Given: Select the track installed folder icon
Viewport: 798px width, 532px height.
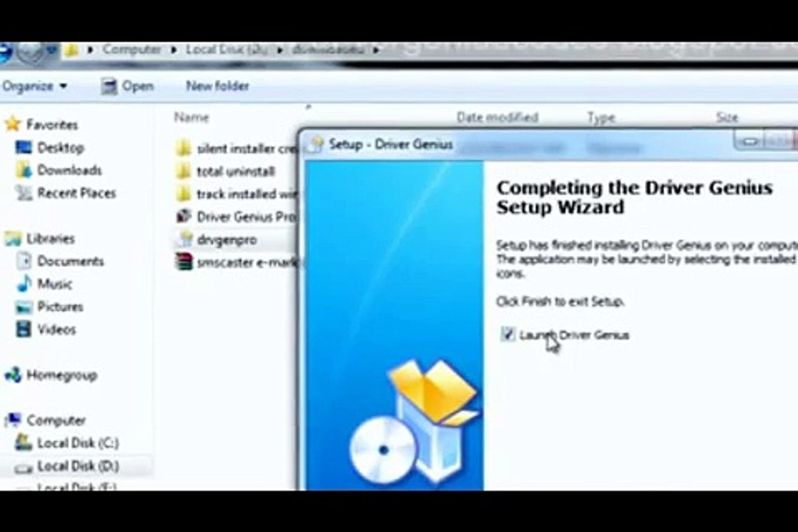Looking at the screenshot, I should tap(184, 194).
